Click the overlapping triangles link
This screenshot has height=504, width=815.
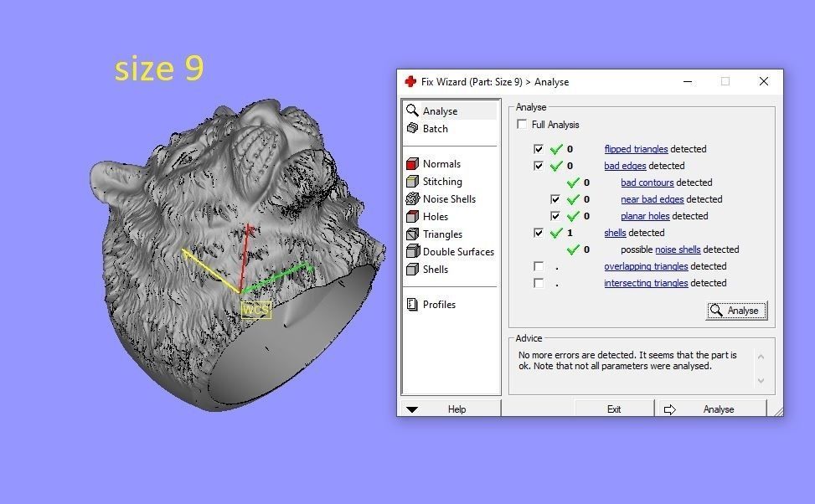point(646,266)
